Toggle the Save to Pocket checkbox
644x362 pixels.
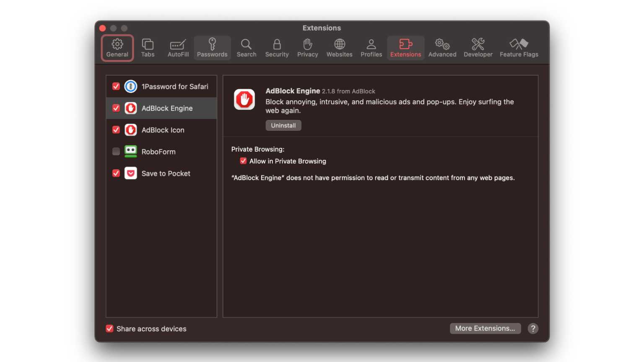coord(116,173)
